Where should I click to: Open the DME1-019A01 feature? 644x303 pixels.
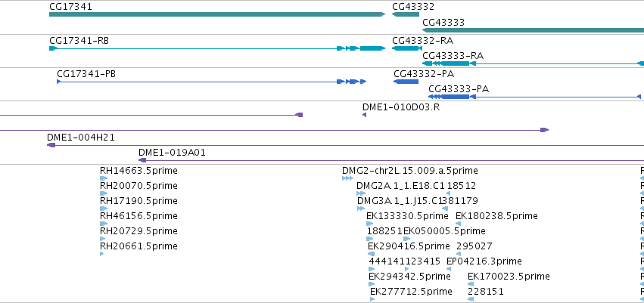tap(391, 160)
